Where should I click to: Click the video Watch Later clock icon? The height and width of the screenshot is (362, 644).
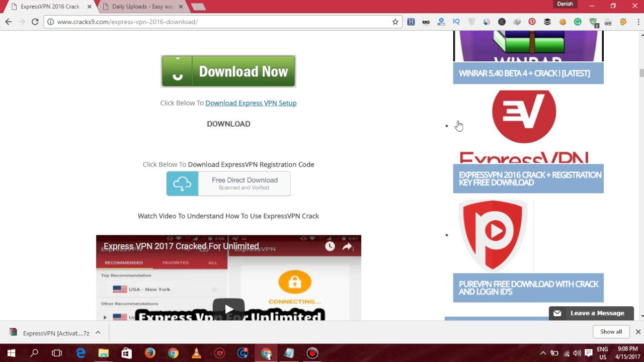pyautogui.click(x=330, y=246)
